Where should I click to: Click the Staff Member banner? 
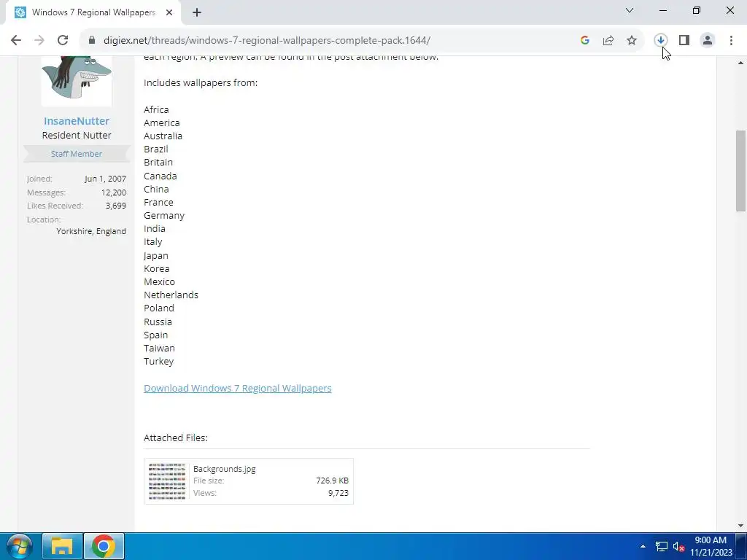tap(77, 154)
